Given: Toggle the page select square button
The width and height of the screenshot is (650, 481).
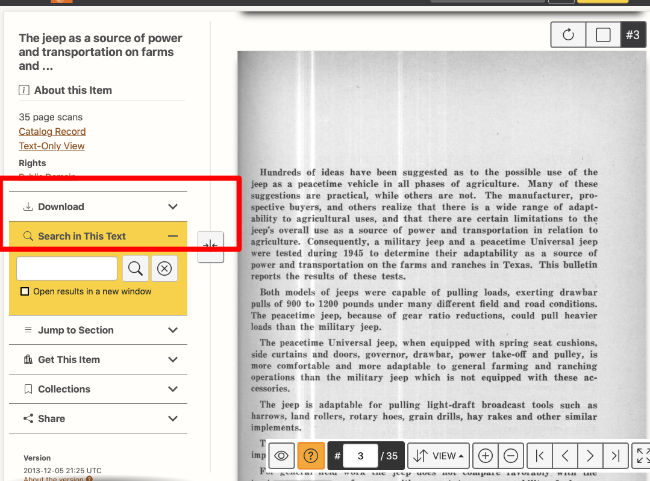Looking at the screenshot, I should coord(603,35).
